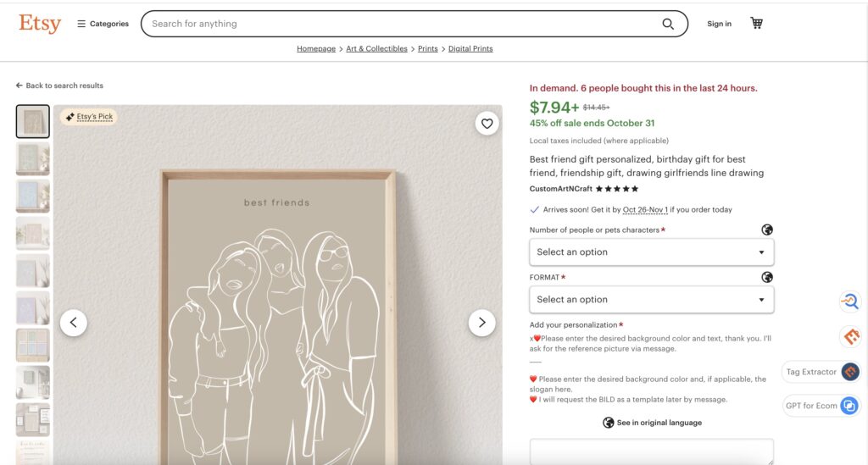This screenshot has width=868, height=465.
Task: Open Art & Collectibles breadcrumb
Action: click(x=376, y=49)
